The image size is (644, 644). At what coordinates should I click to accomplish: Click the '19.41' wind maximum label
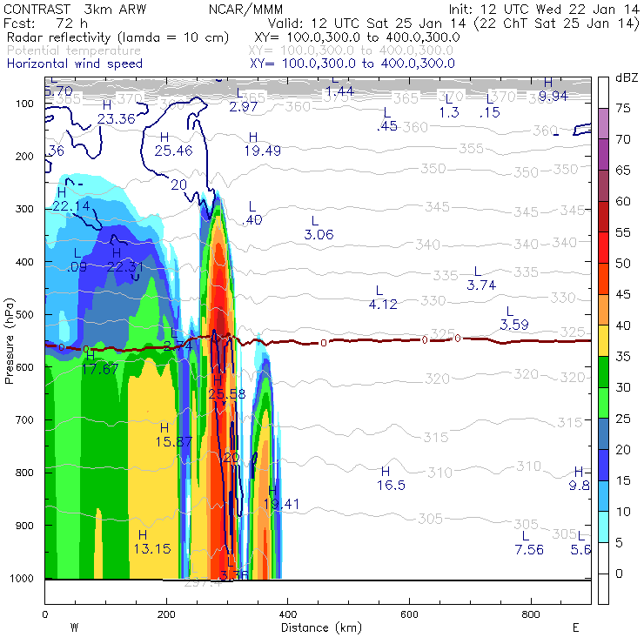[x=281, y=504]
